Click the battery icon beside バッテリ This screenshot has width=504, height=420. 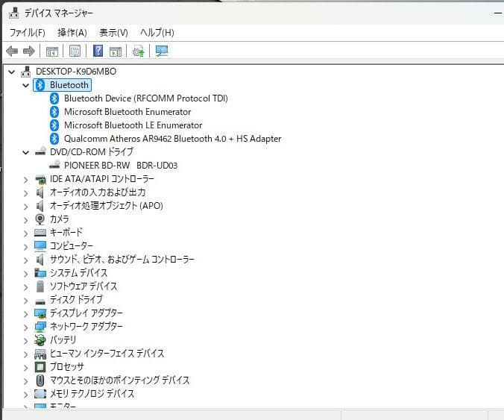tap(40, 340)
